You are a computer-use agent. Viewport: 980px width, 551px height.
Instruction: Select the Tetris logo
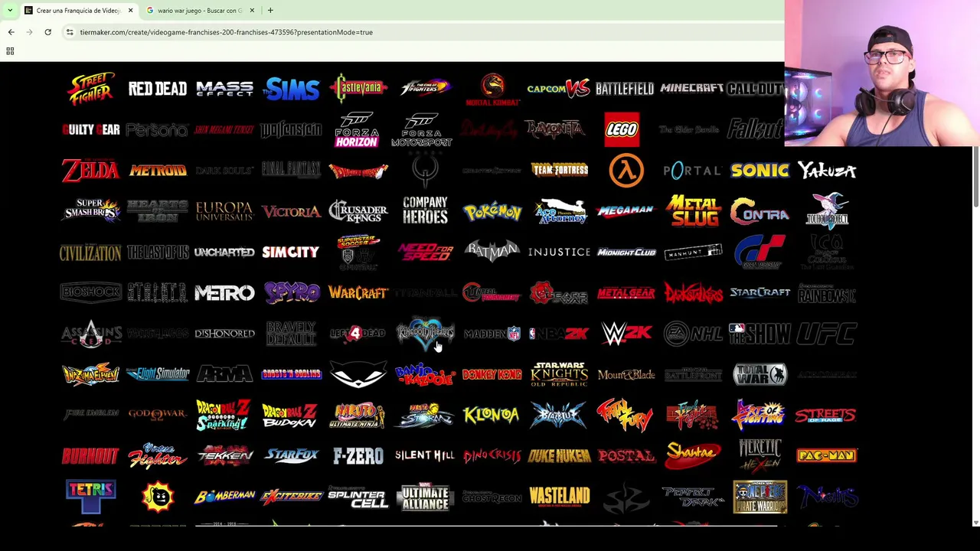[x=90, y=497]
